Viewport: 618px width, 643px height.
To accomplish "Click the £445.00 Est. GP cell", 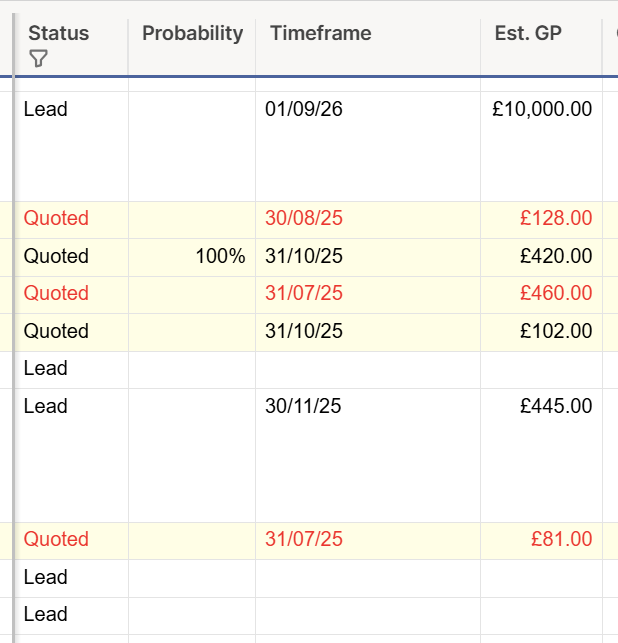I will coord(541,456).
